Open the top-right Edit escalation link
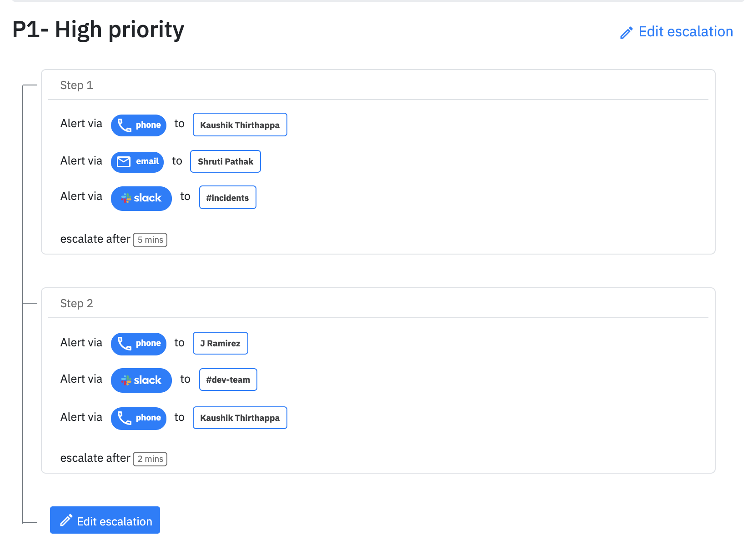The image size is (753, 560). tap(676, 32)
